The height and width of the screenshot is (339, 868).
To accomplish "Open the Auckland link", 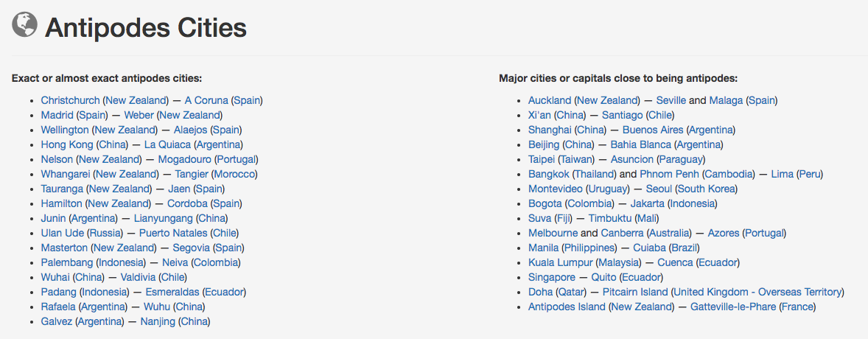I will point(550,101).
